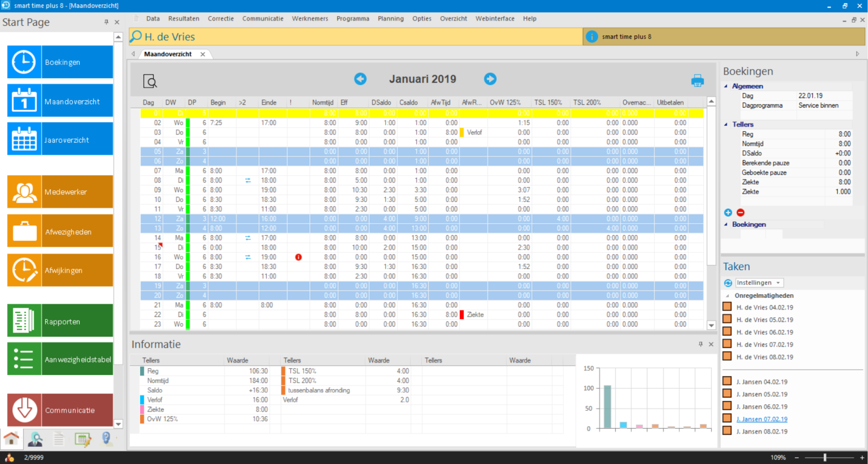The width and height of the screenshot is (868, 464).
Task: Remove counter with red minus icon
Action: [x=741, y=212]
